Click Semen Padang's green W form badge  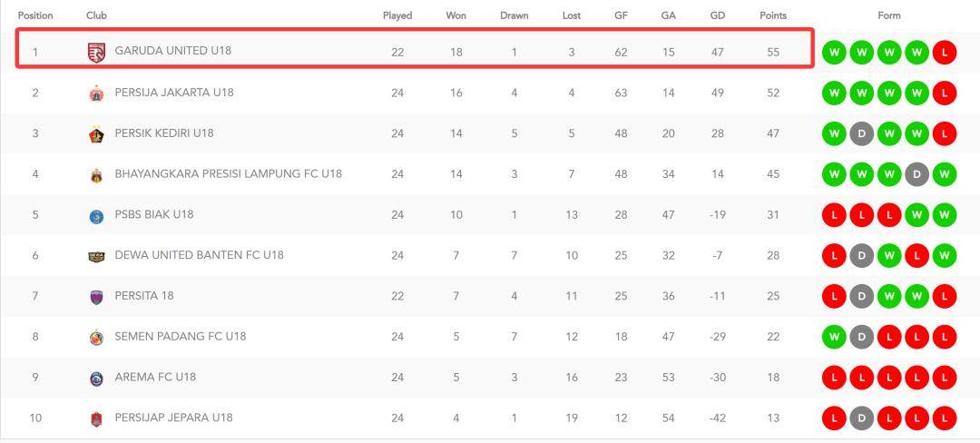click(x=833, y=337)
